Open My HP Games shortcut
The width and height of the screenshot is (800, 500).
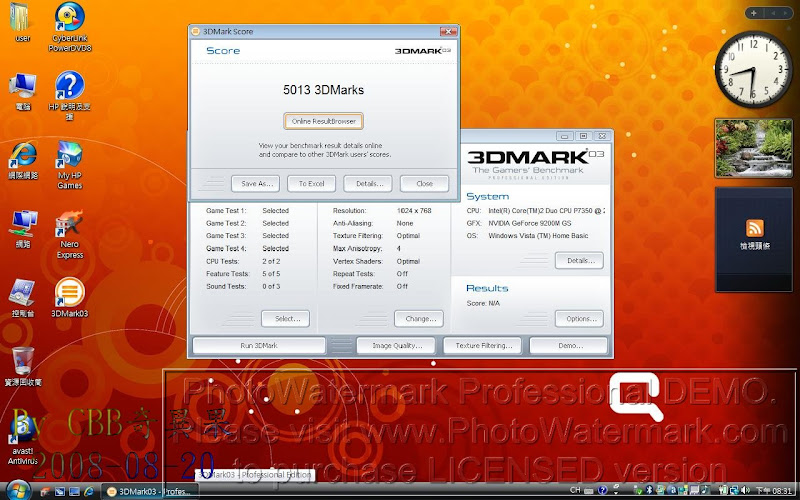coord(70,165)
